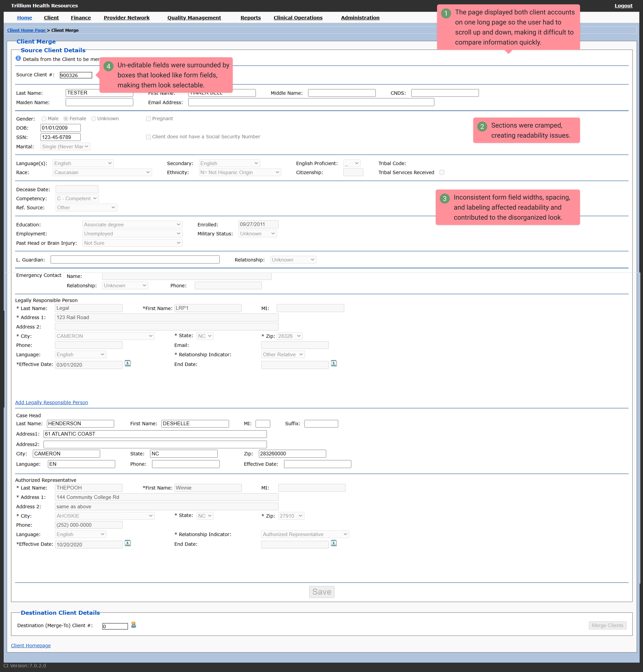Open the Finance menu
643x672 pixels.
coord(81,18)
